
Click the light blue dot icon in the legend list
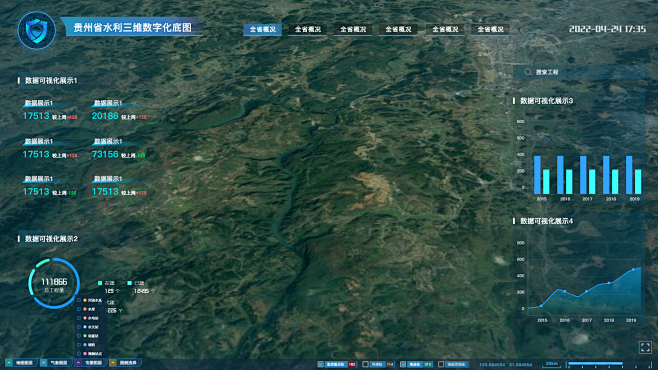click(85, 327)
